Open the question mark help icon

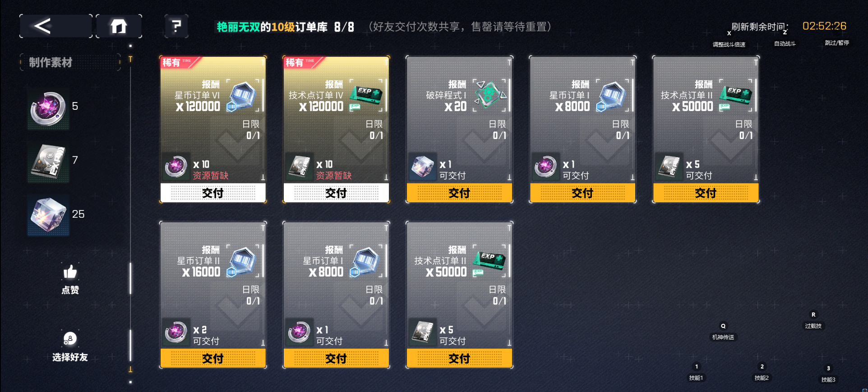click(176, 26)
